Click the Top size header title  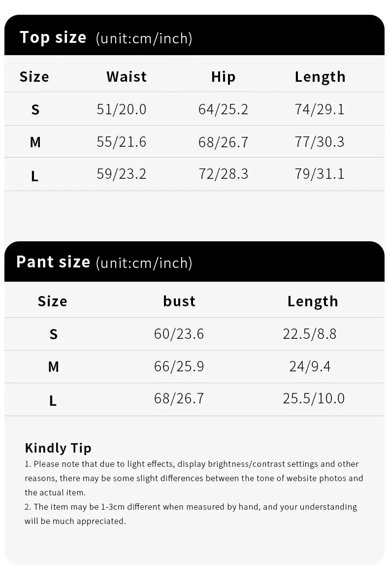pyautogui.click(x=53, y=37)
